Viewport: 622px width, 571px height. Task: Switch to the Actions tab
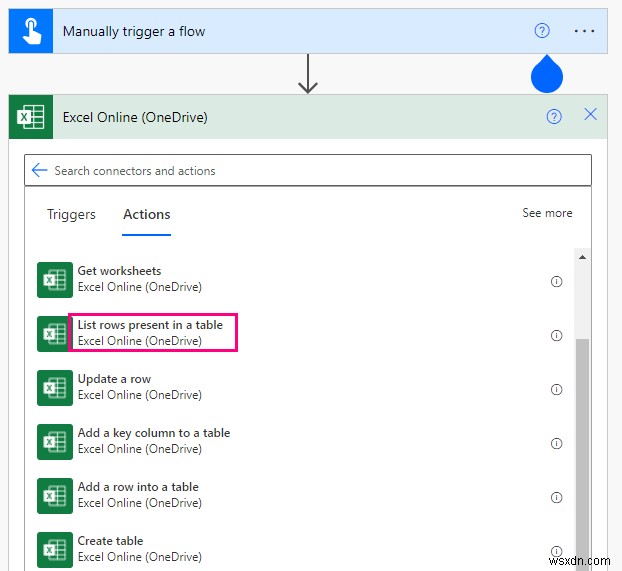pyautogui.click(x=147, y=214)
